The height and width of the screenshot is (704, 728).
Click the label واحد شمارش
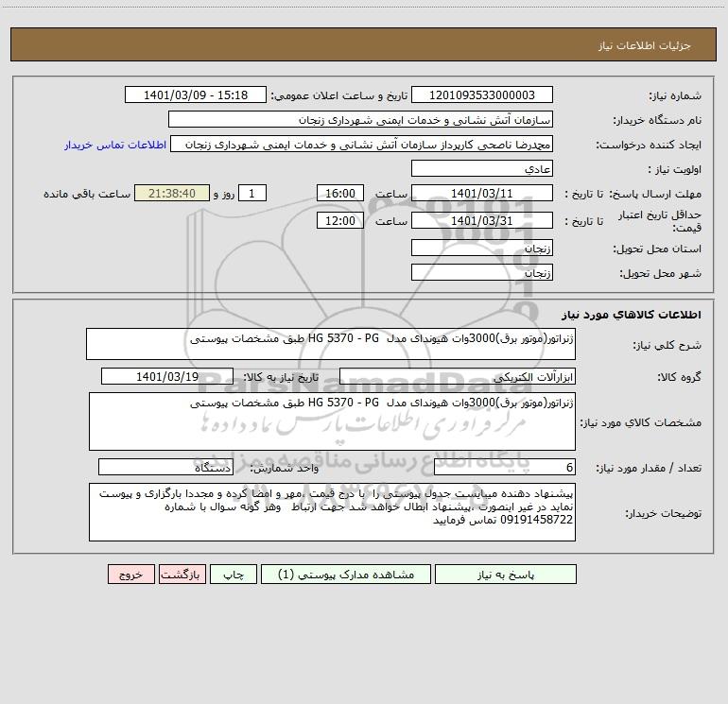[x=285, y=469]
